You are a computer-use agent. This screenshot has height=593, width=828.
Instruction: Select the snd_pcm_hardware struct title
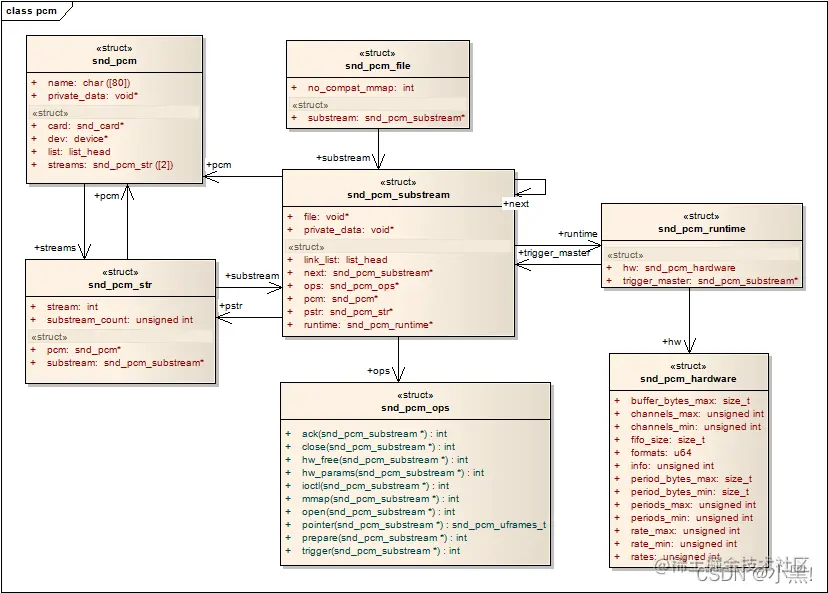[688, 379]
